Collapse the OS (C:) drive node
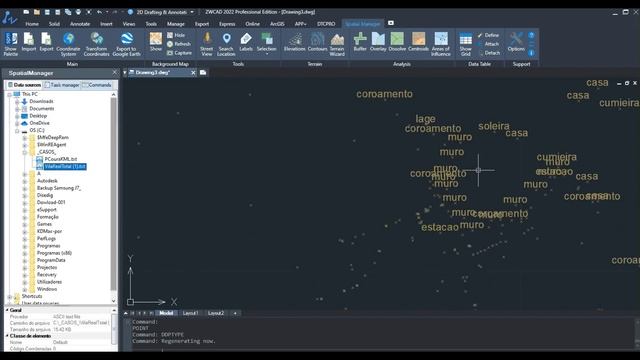Image resolution: width=640 pixels, height=360 pixels. 17,131
